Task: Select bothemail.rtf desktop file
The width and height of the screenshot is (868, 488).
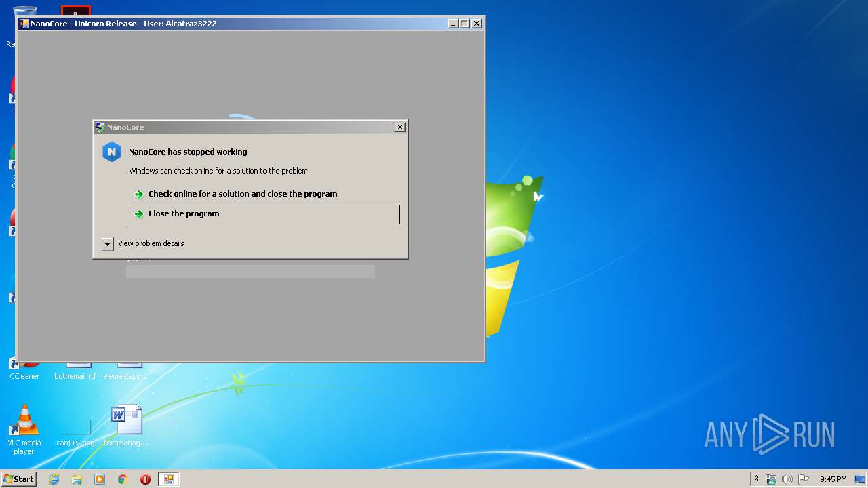Action: (75, 371)
